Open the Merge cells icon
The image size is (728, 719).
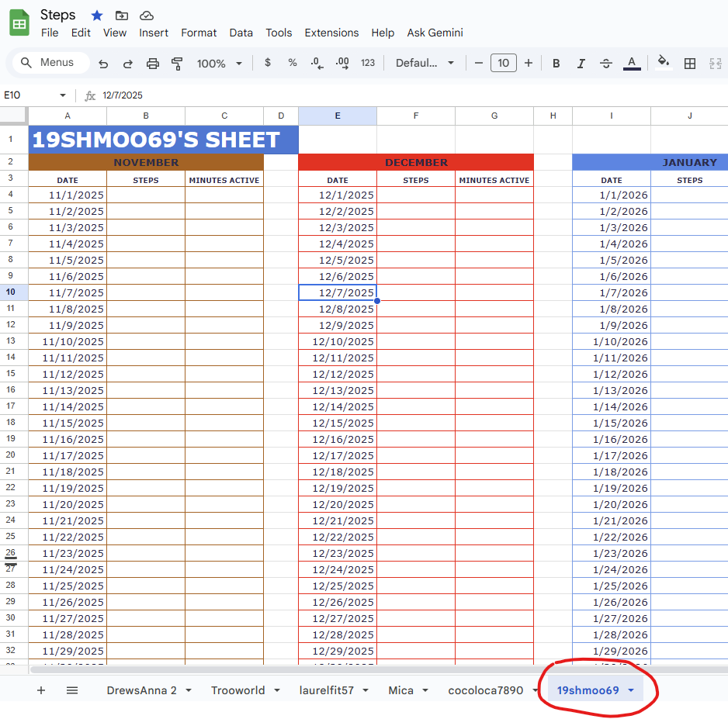pos(715,64)
